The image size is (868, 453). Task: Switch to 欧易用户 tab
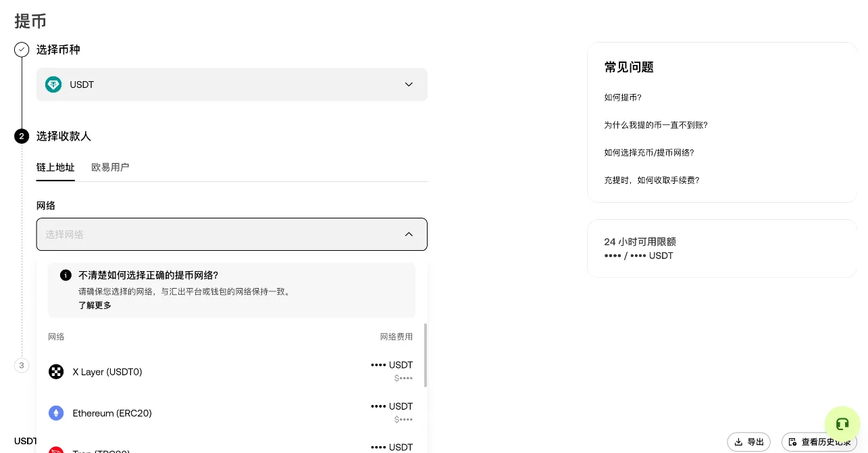click(x=110, y=167)
